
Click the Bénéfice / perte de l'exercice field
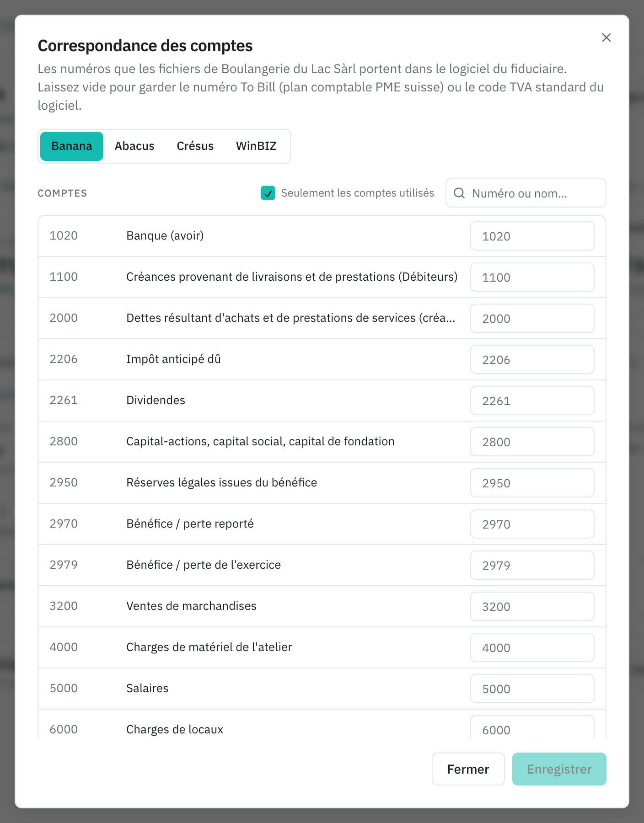point(532,565)
